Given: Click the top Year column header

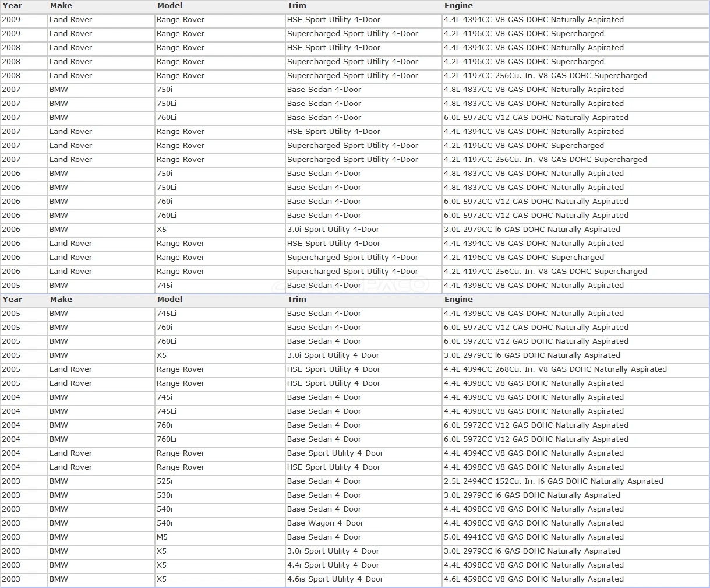Looking at the screenshot, I should pyautogui.click(x=12, y=6).
